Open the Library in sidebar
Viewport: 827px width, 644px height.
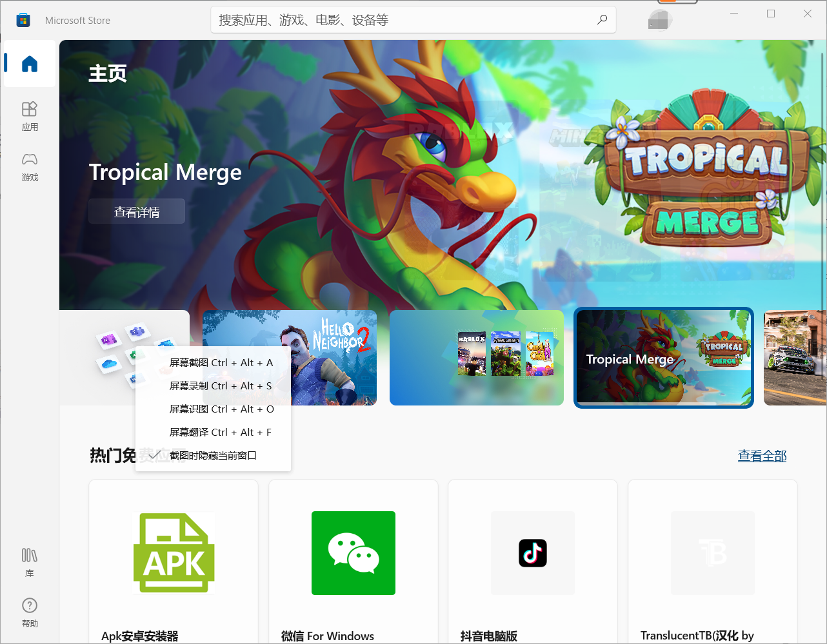click(30, 562)
